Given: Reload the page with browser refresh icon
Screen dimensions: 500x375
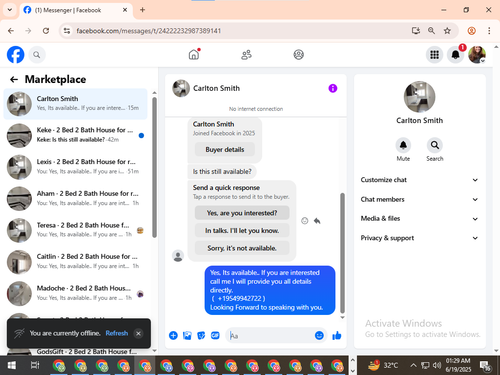Looking at the screenshot, I should (46, 31).
